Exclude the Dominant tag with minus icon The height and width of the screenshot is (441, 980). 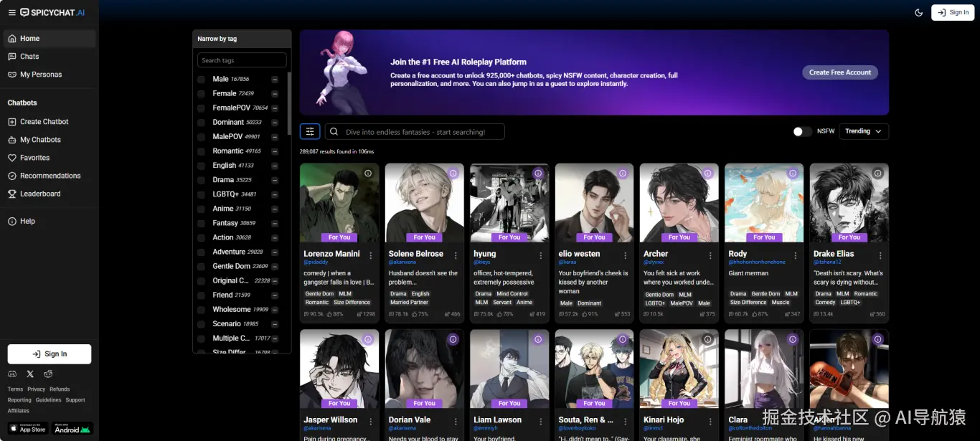pos(275,122)
